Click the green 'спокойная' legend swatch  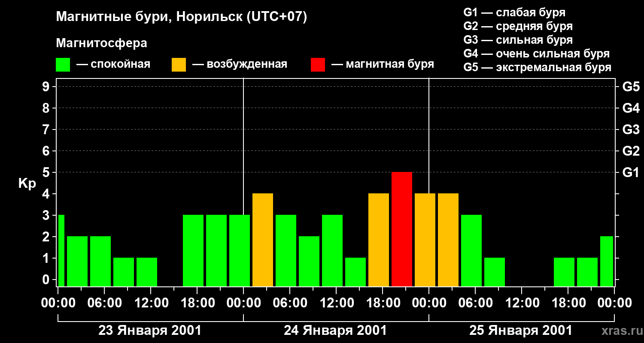pos(63,65)
